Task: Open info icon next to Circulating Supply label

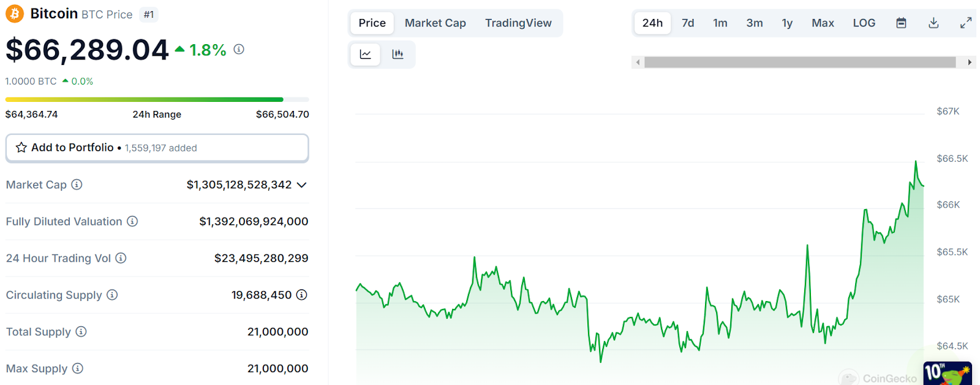Action: click(112, 295)
